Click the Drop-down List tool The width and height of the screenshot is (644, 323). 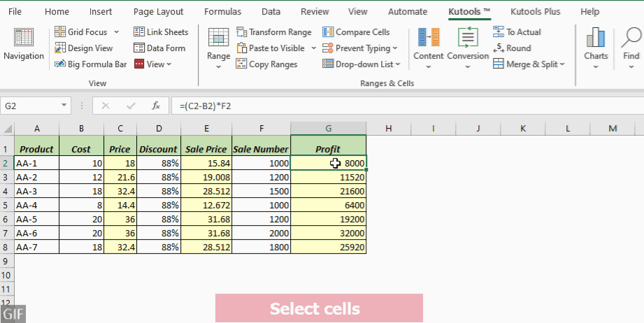[357, 64]
